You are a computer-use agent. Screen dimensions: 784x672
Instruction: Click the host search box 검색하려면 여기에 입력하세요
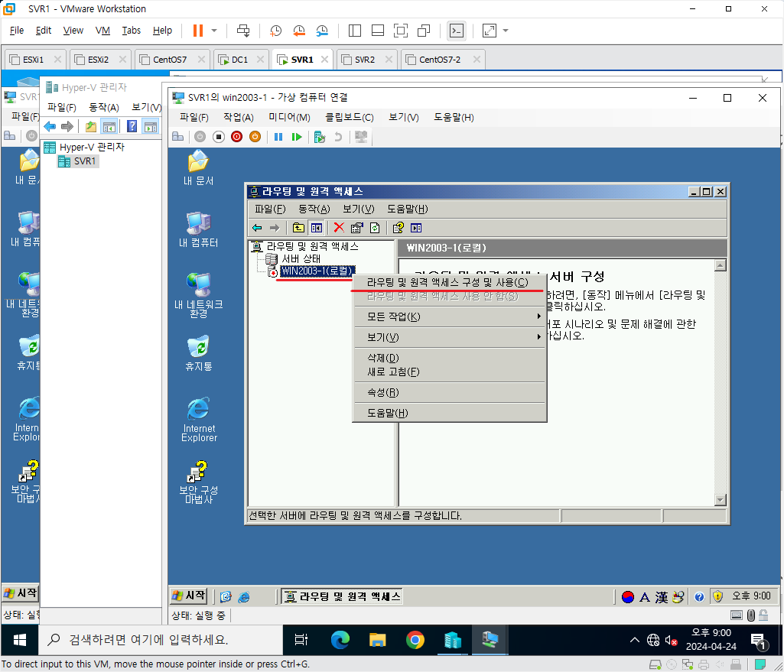coord(161,640)
